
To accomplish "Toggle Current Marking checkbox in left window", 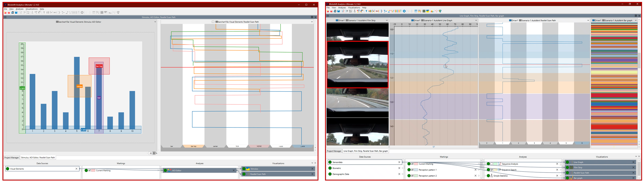I will (89, 170).
